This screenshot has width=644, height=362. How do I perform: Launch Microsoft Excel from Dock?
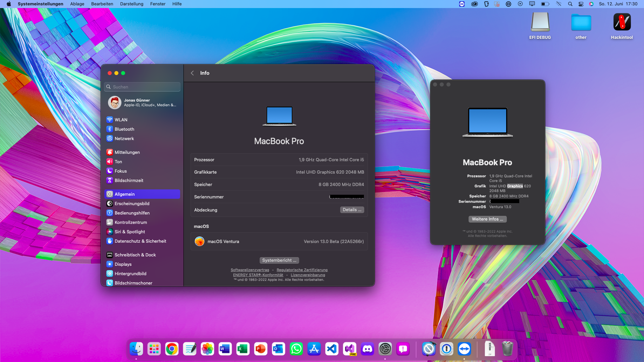coord(243,349)
